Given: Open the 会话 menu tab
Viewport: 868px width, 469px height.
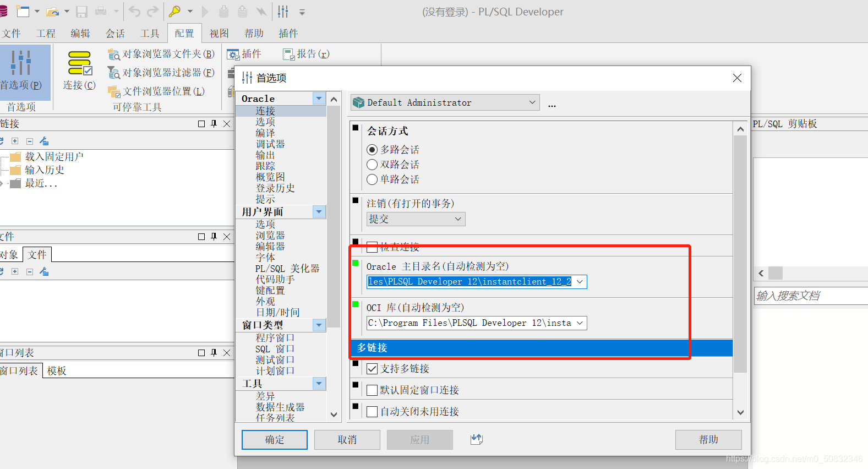Looking at the screenshot, I should (115, 34).
